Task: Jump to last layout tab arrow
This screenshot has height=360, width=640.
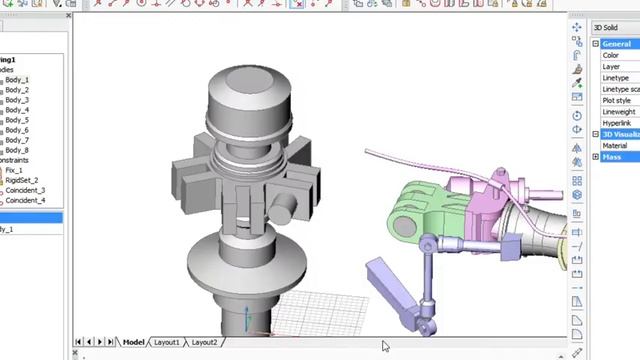Action: tap(110, 342)
